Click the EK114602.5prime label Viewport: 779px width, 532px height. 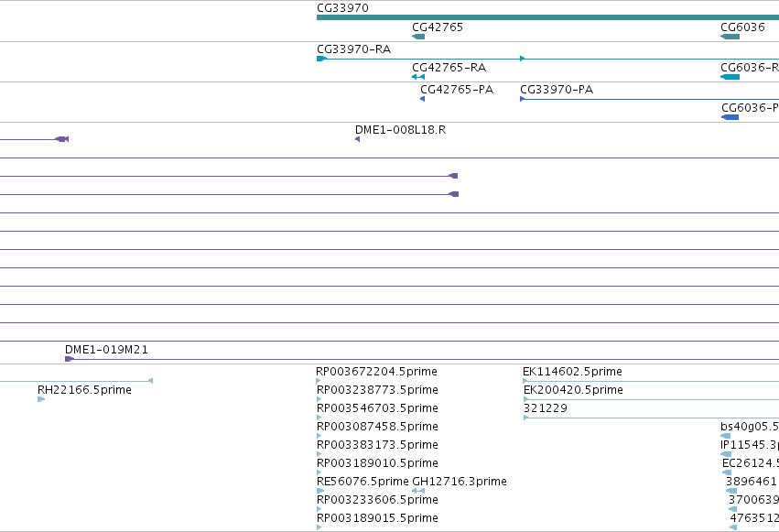(x=572, y=372)
